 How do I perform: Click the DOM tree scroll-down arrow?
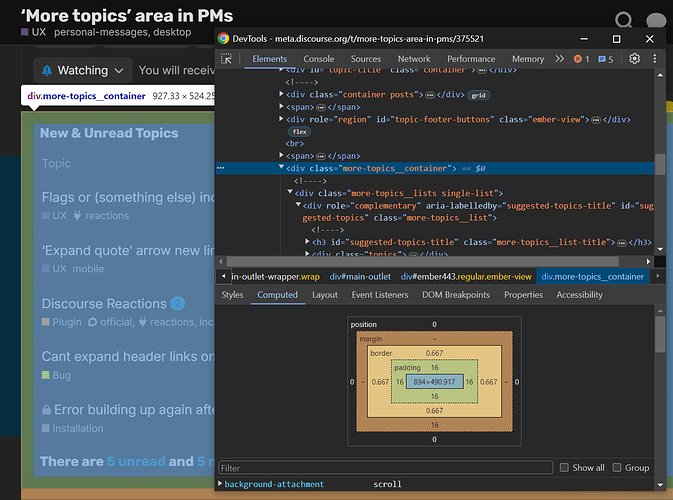click(660, 249)
